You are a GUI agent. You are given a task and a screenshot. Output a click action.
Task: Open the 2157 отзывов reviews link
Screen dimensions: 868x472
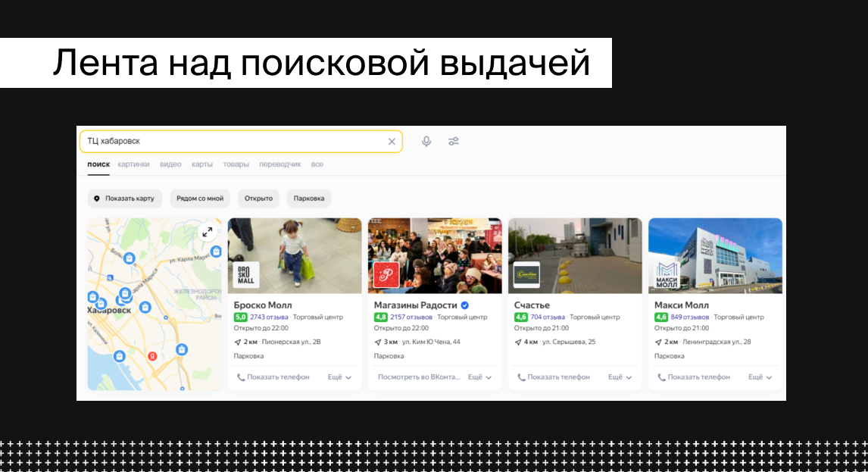pyautogui.click(x=411, y=317)
